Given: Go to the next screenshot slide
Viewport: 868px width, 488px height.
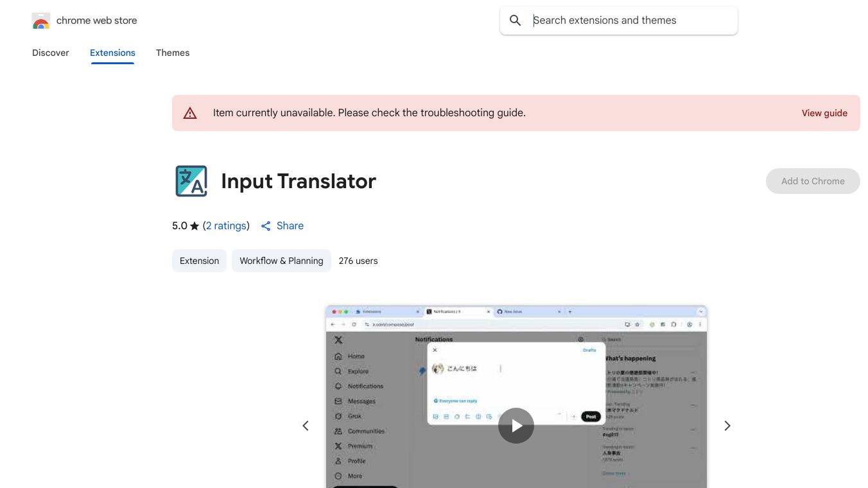Looking at the screenshot, I should (727, 426).
